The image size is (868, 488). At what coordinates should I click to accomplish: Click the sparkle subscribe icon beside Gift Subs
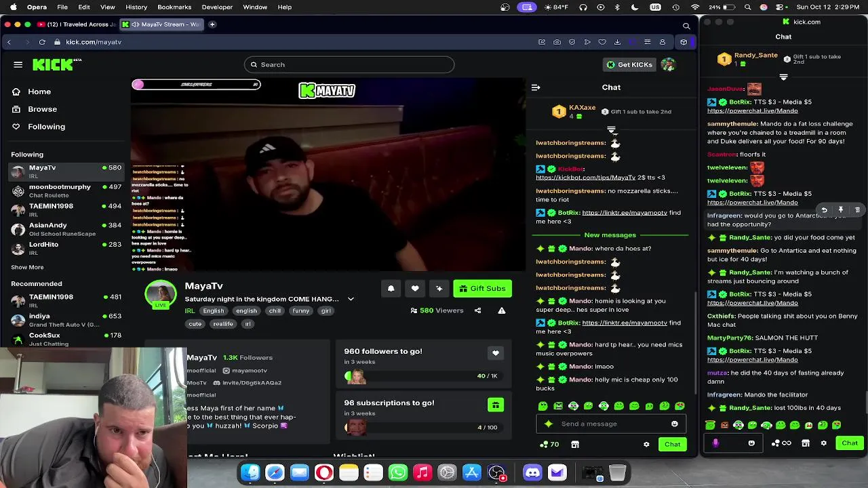439,289
